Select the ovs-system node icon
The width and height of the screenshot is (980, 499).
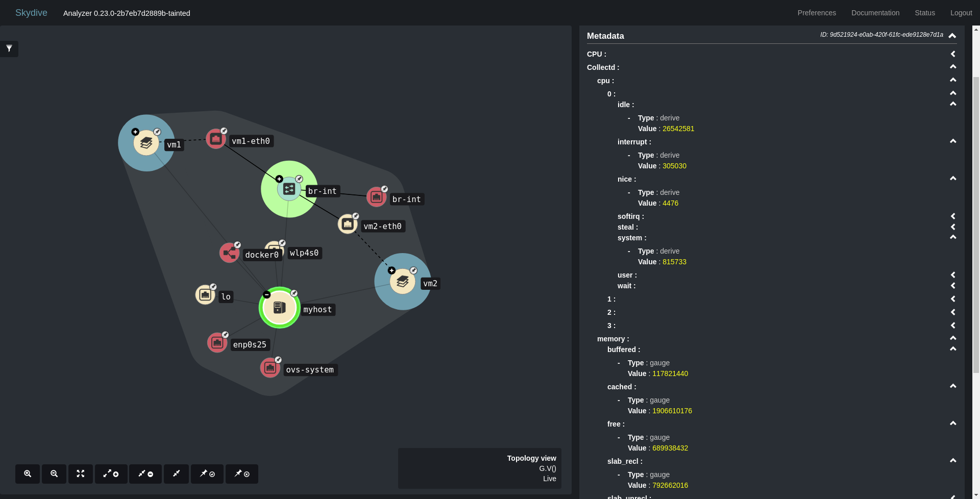(x=270, y=367)
